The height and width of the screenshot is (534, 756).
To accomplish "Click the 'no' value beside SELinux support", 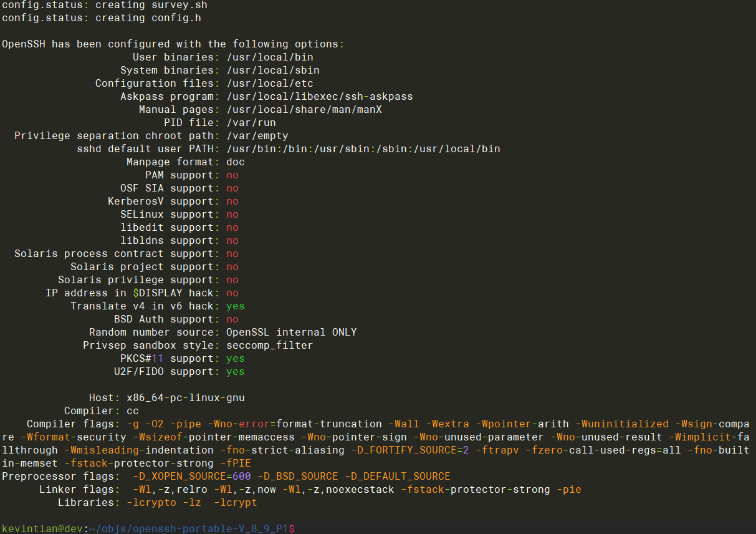I will pos(232,215).
